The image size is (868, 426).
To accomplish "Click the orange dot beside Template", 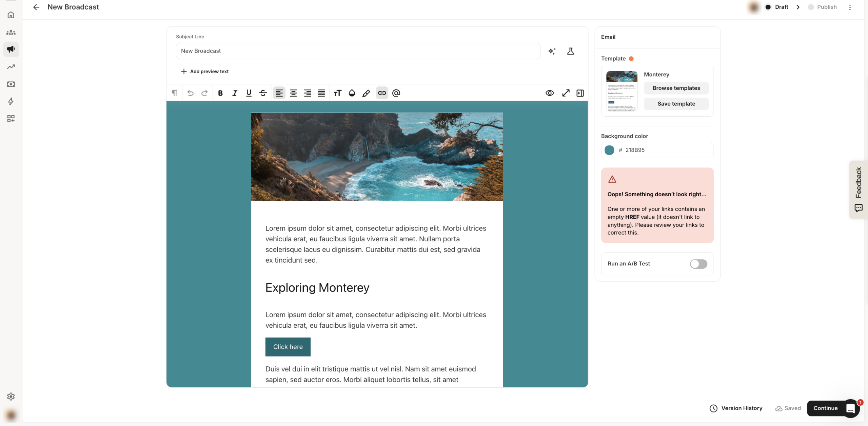I will (631, 59).
